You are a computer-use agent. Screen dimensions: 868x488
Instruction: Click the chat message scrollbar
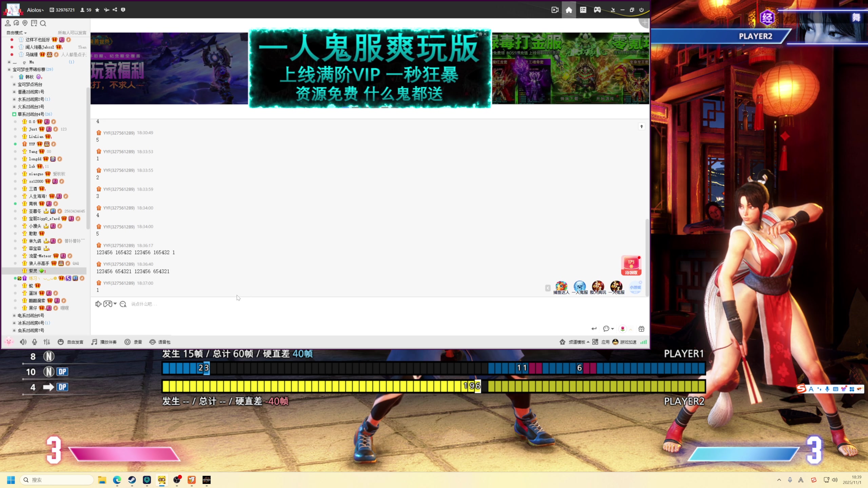[647, 258]
